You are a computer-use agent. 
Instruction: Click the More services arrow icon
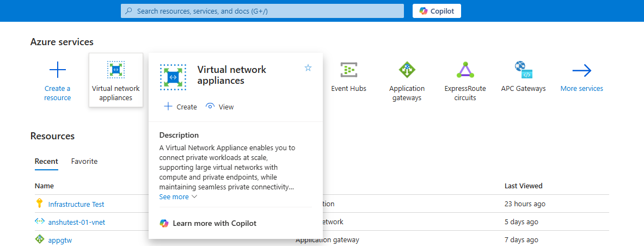tap(581, 71)
